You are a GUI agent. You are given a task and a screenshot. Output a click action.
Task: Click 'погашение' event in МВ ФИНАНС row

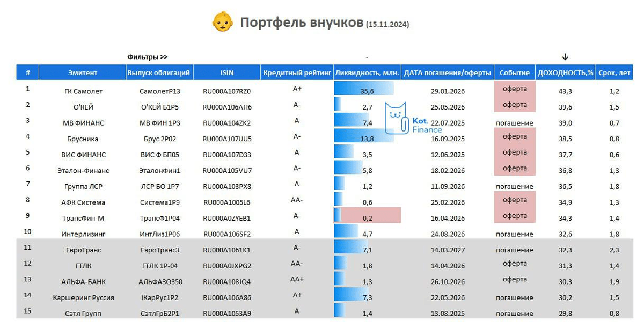point(515,123)
